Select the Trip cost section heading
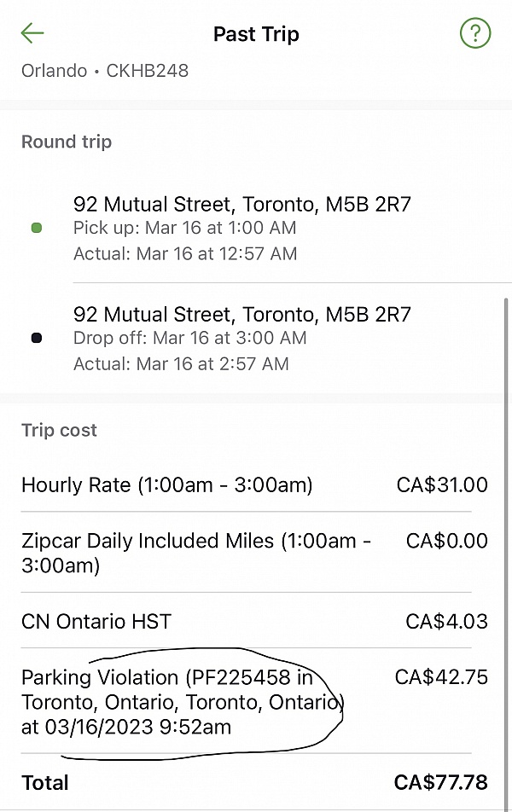Image resolution: width=512 pixels, height=812 pixels. click(59, 431)
